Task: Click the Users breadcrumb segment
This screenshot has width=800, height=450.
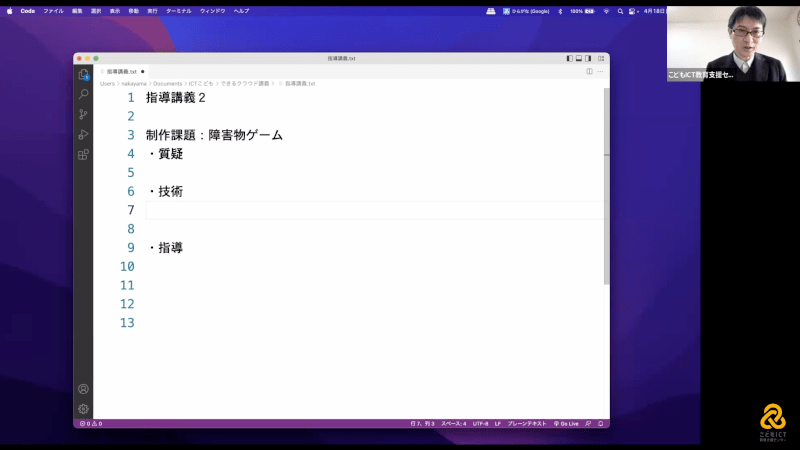Action: tap(107, 84)
